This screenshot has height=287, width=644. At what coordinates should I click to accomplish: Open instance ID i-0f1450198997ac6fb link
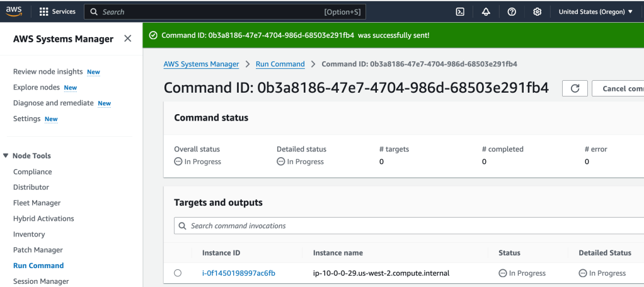tap(238, 273)
